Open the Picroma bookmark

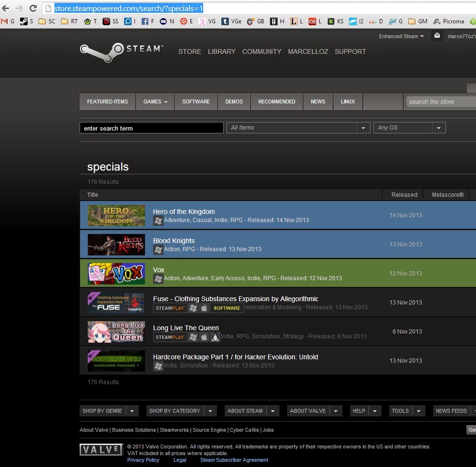click(449, 21)
